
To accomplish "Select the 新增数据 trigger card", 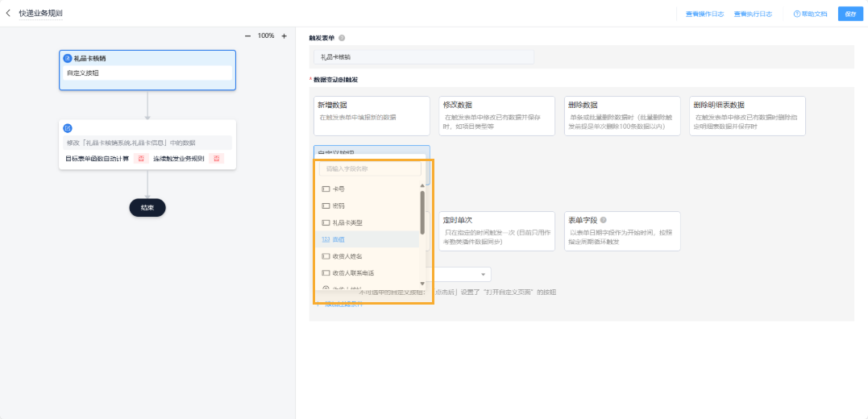I will click(372, 116).
